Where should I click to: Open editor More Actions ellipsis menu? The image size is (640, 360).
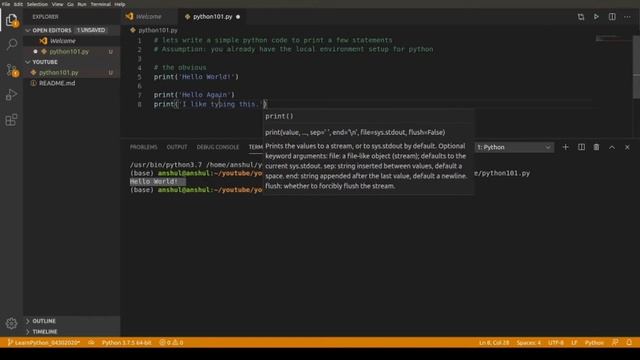(627, 17)
